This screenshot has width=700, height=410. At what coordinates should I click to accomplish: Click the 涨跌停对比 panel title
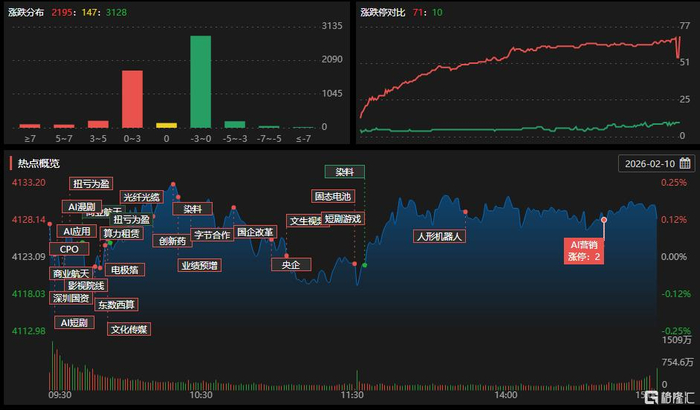383,13
